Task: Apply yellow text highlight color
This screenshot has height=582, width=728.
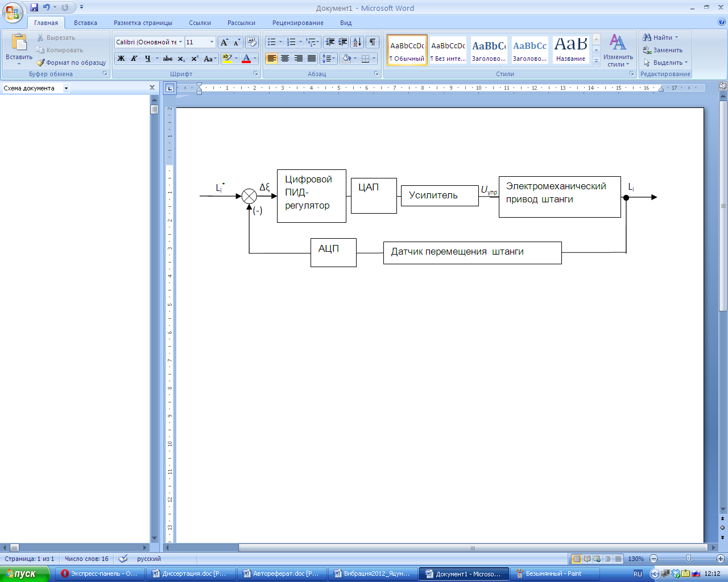Action: coord(227,59)
